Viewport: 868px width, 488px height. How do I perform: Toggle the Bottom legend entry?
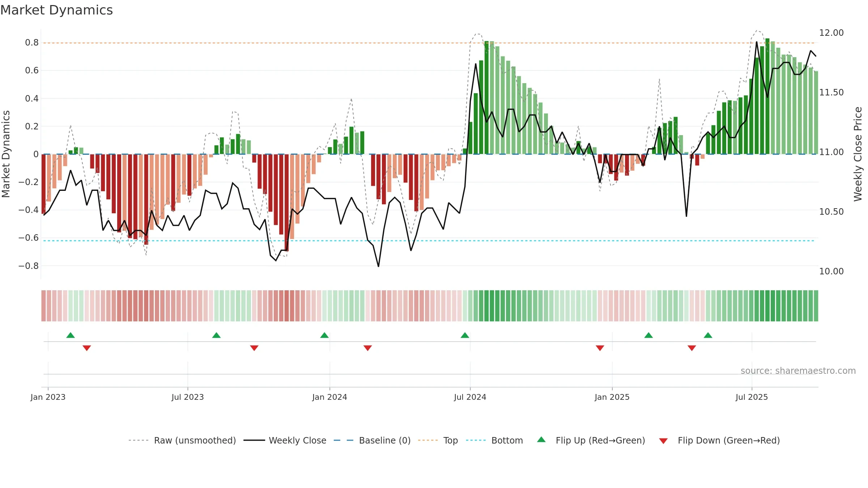pos(494,440)
